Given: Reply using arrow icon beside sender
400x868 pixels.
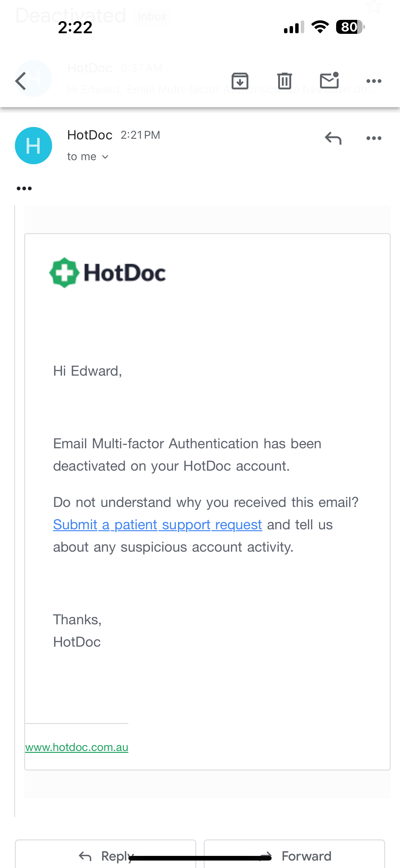Looking at the screenshot, I should (333, 138).
